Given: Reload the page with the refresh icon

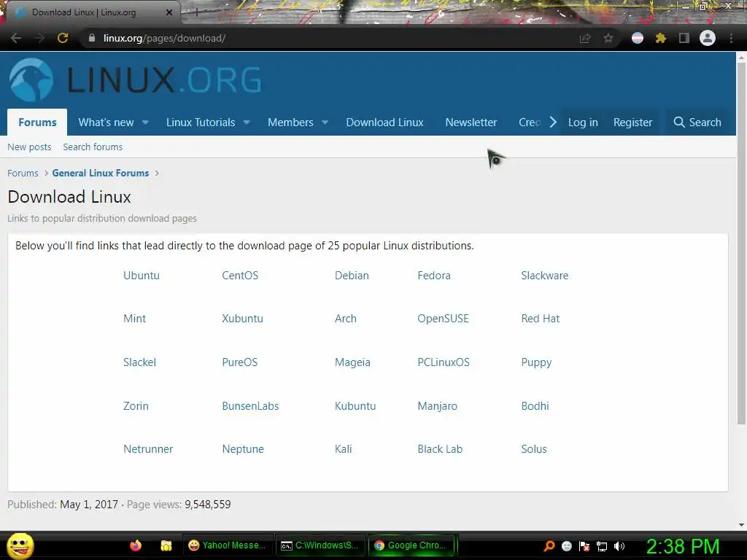Looking at the screenshot, I should [x=63, y=38].
